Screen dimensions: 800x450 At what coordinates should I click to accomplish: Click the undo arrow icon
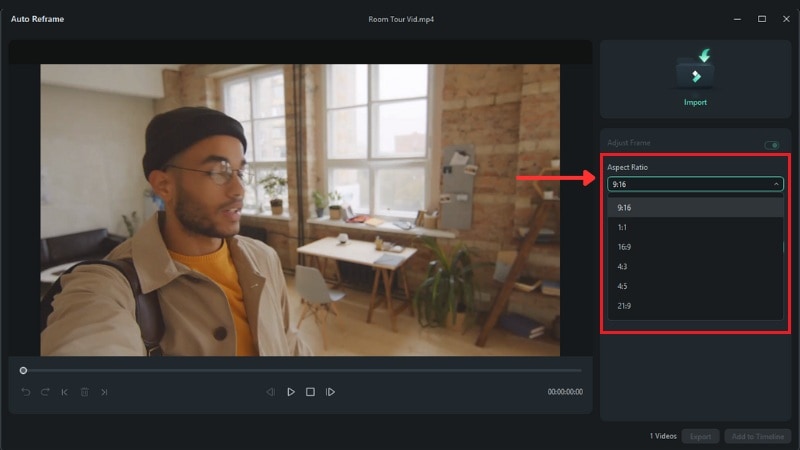click(26, 392)
